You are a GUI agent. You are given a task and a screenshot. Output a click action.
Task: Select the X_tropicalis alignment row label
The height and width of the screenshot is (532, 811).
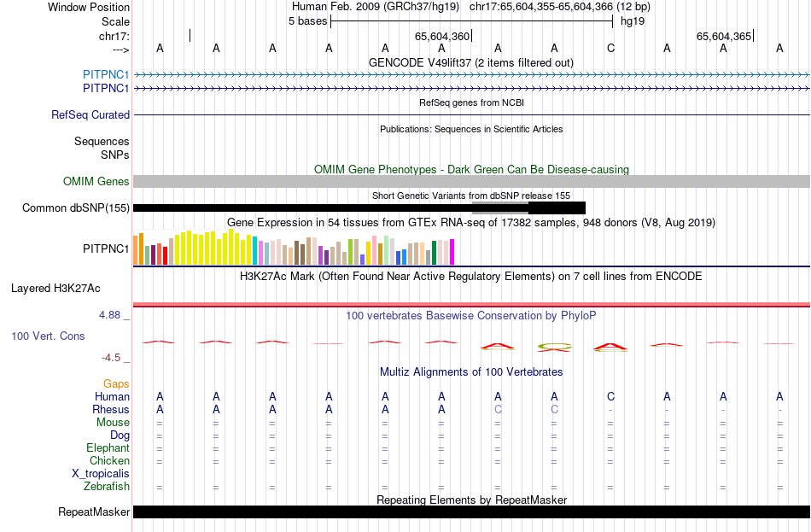[101, 474]
